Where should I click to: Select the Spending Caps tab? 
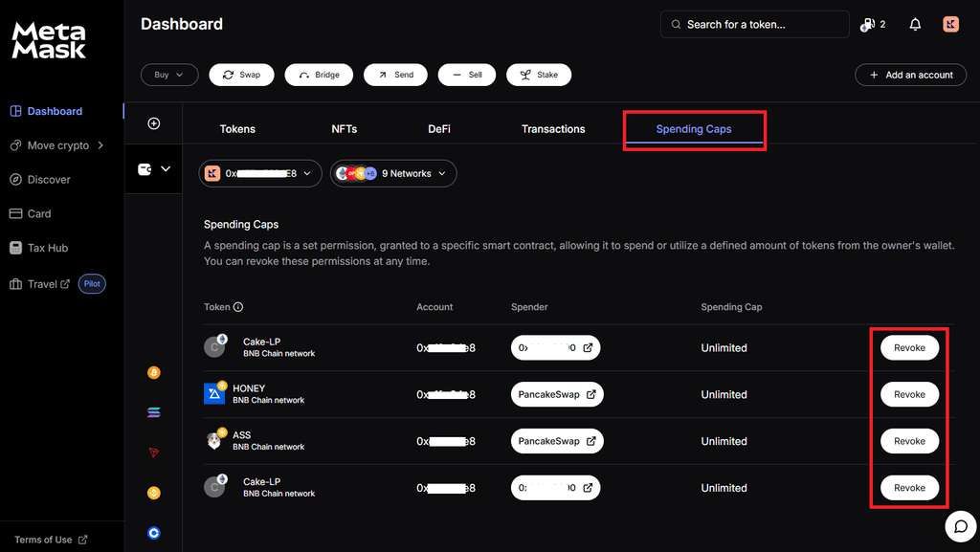pos(694,129)
